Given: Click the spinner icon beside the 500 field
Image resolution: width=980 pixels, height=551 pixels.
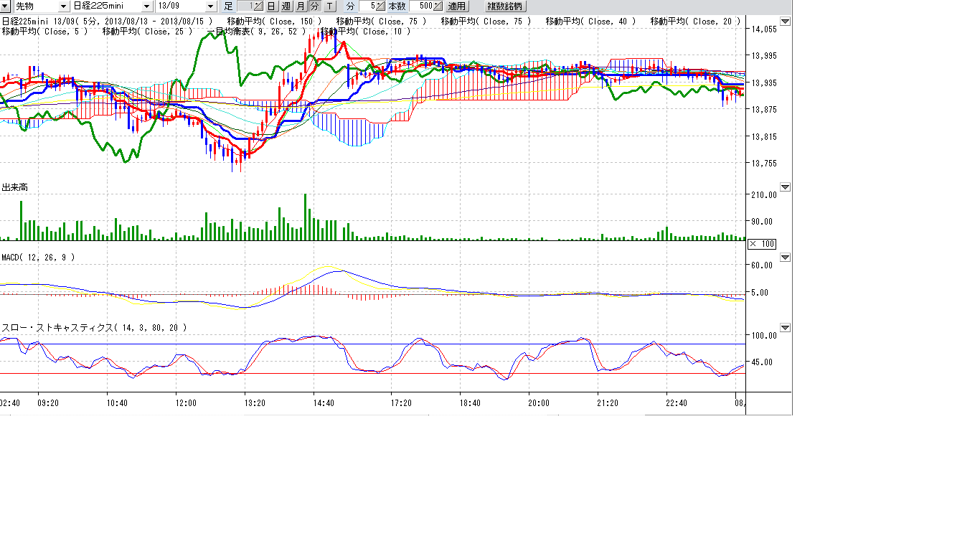Looking at the screenshot, I should [438, 6].
